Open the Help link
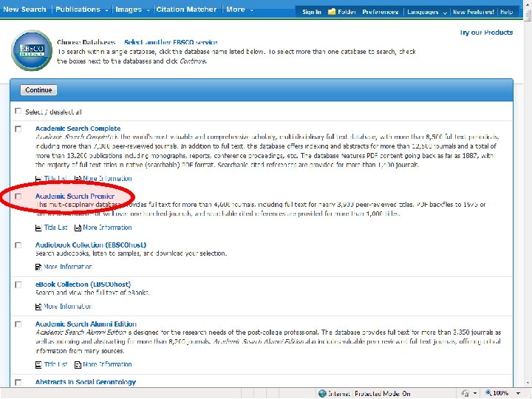 507,12
